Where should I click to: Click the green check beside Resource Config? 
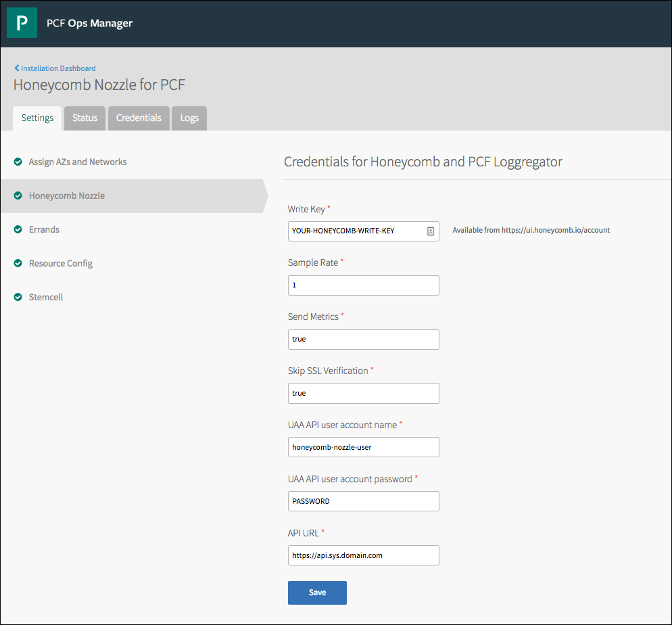pos(18,263)
